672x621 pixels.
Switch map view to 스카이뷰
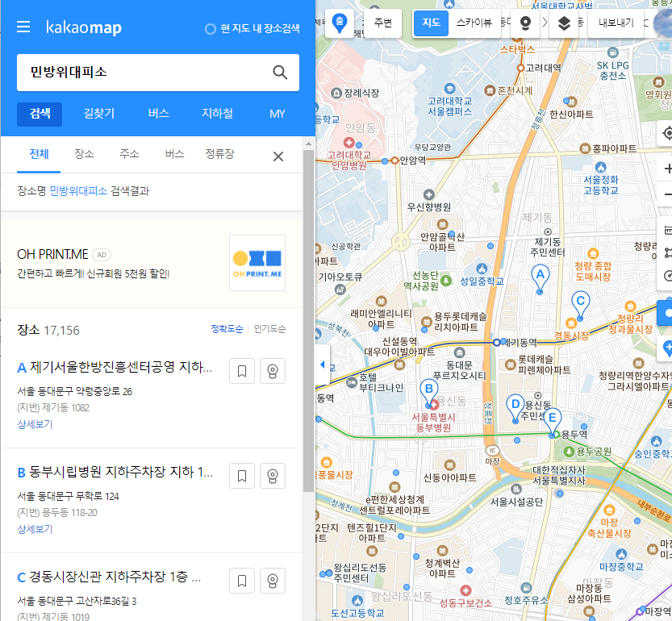point(474,23)
